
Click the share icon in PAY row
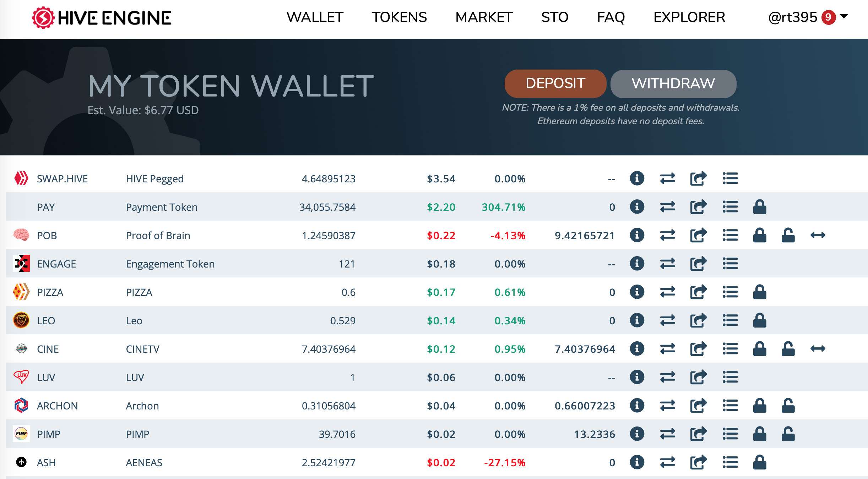[x=698, y=207]
